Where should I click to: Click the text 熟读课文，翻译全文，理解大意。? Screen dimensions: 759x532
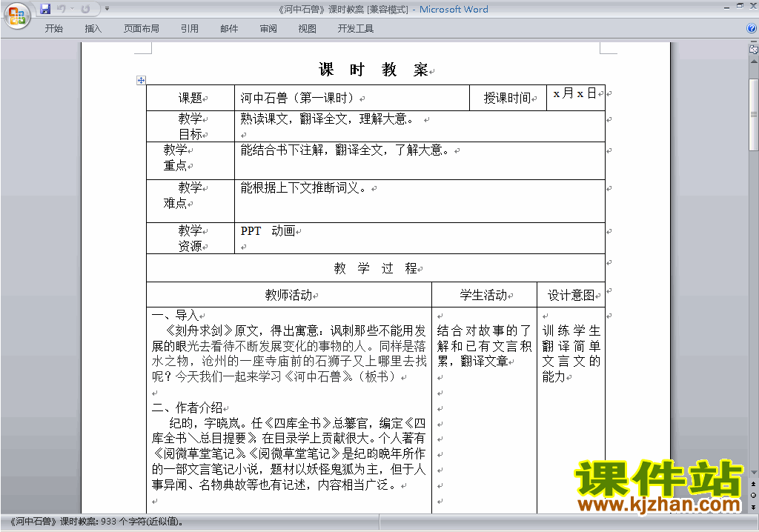[327, 119]
